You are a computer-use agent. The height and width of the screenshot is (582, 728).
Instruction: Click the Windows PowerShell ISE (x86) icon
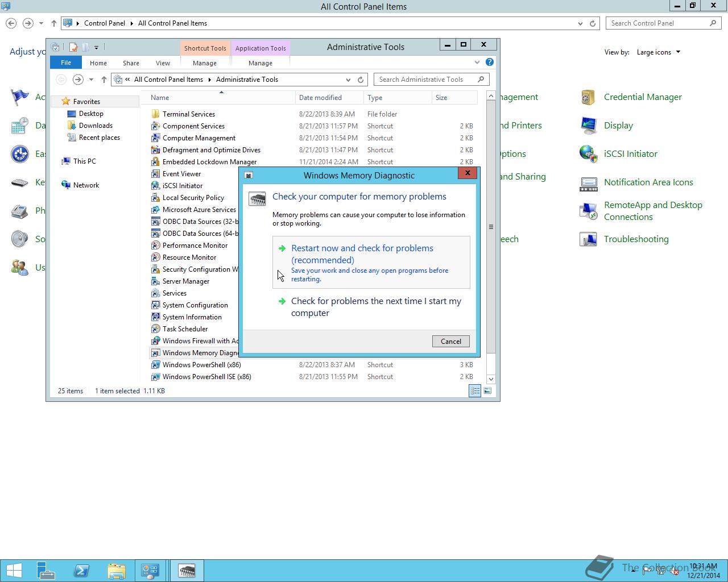(x=155, y=377)
